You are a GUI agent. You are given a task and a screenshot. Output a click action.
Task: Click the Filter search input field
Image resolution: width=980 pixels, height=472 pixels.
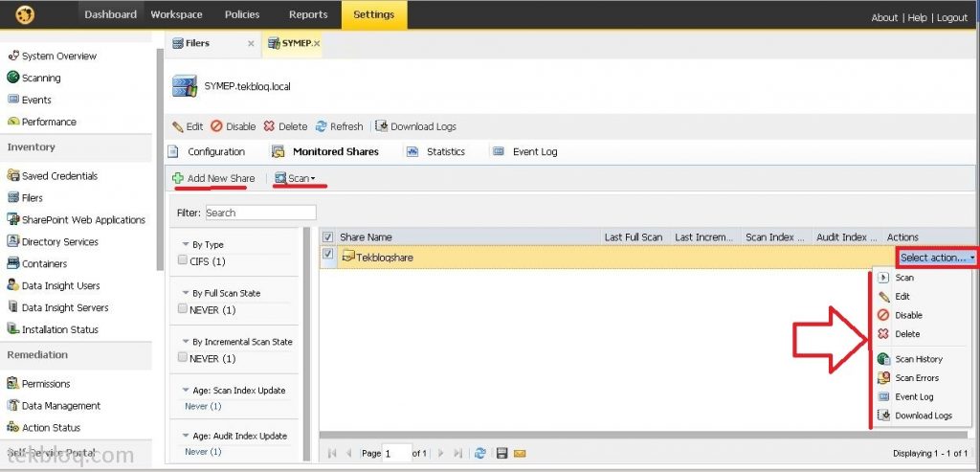click(x=260, y=213)
